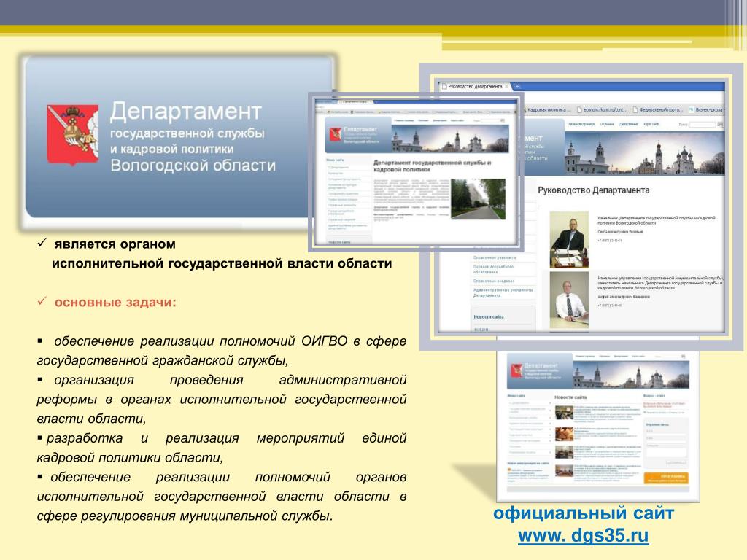The width and height of the screenshot is (747, 560).
Task: Open 'Справочные реквизиты' sidebar link
Action: (x=495, y=257)
